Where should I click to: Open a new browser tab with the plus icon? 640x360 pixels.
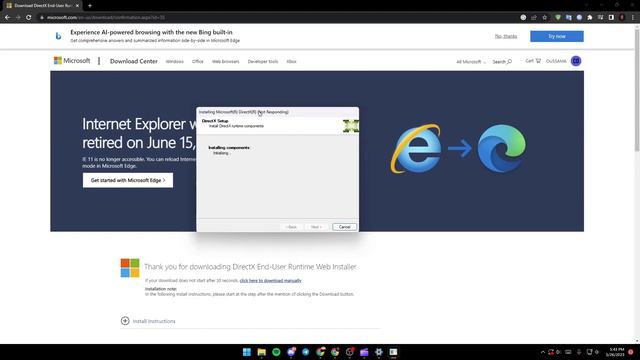(x=90, y=6)
